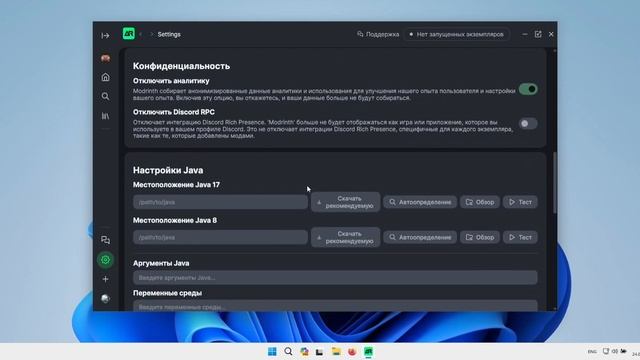Image resolution: width=640 pixels, height=360 pixels.
Task: Maximize the Modrinth window
Action: 538,34
